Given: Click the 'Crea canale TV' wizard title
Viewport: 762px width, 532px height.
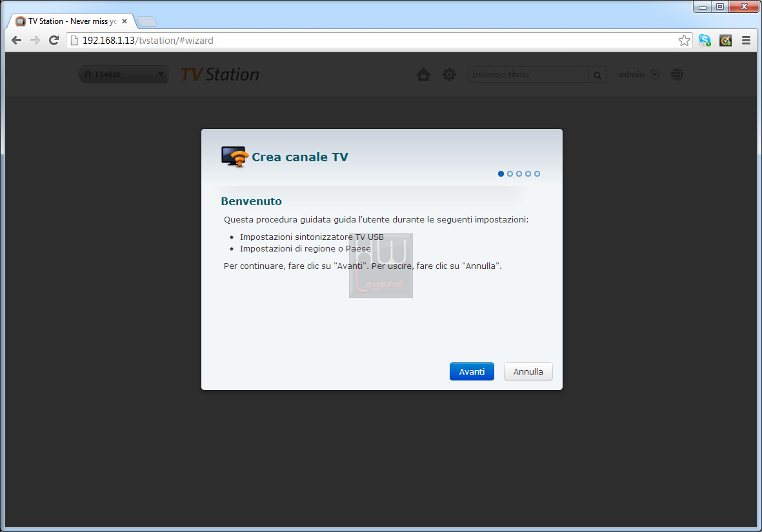Looking at the screenshot, I should [x=300, y=157].
